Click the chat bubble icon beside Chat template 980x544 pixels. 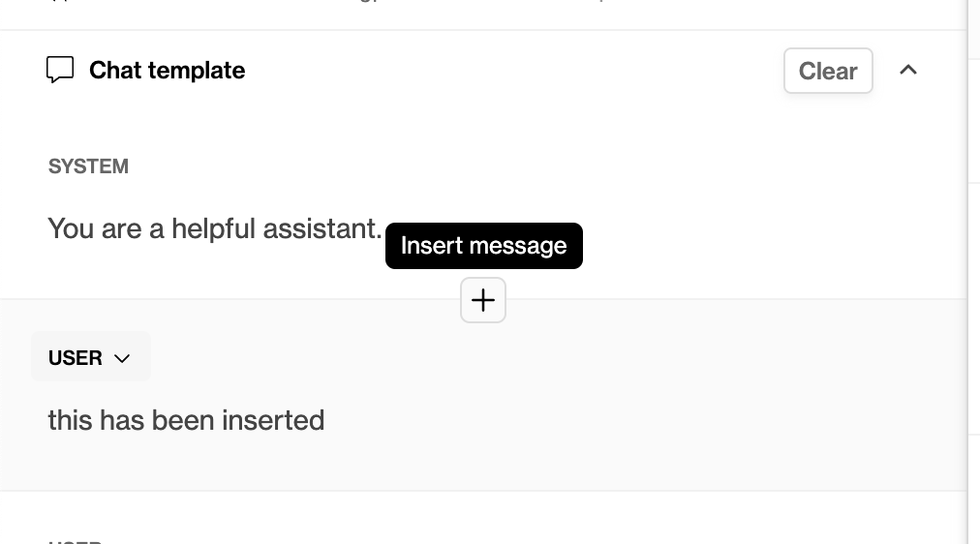point(60,70)
